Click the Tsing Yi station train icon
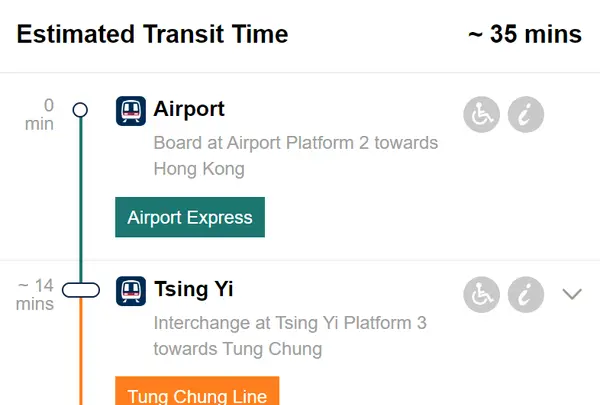 (x=131, y=291)
